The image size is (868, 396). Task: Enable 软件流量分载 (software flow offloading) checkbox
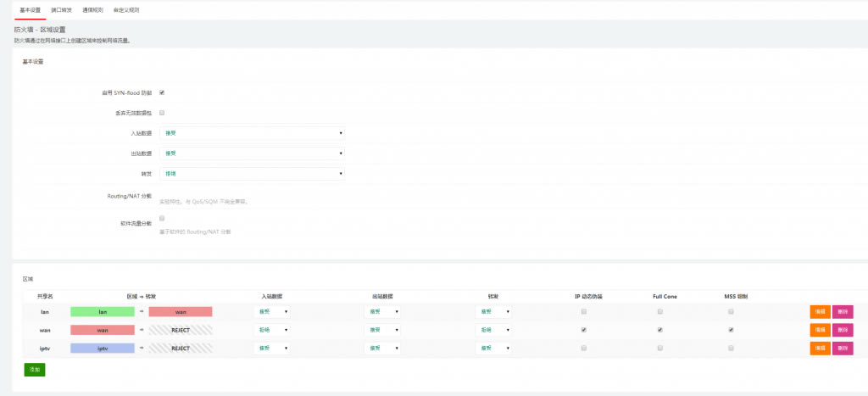coord(162,218)
